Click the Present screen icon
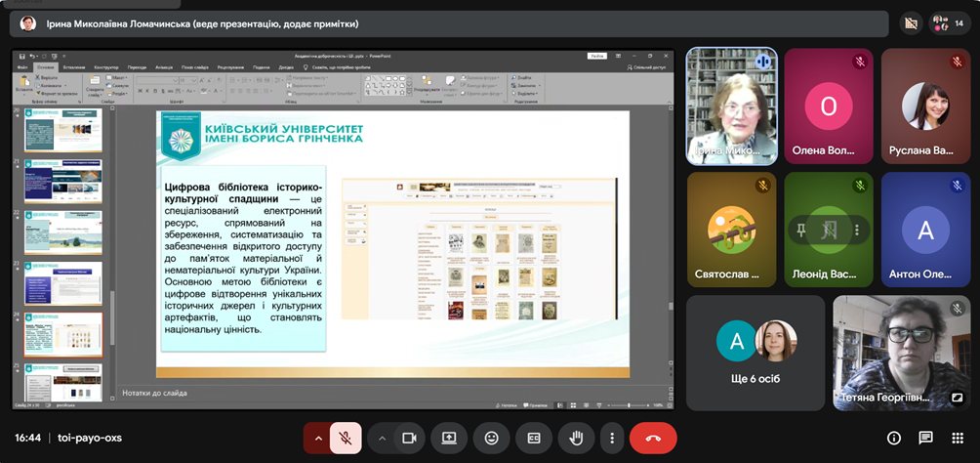Screen dimensions: 980x463 [450, 439]
